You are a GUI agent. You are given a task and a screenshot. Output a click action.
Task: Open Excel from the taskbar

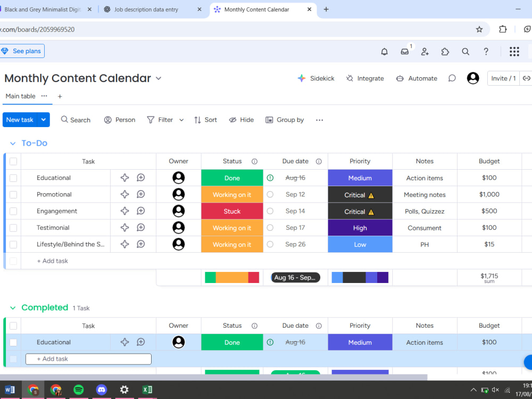(x=147, y=389)
